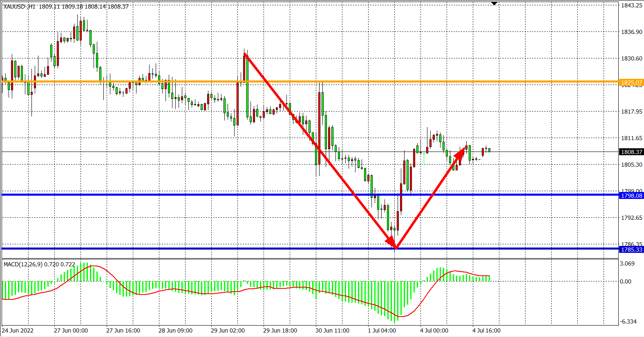Click the blue 1798.08 price label
Screen dimensions: 644x337
[631, 196]
